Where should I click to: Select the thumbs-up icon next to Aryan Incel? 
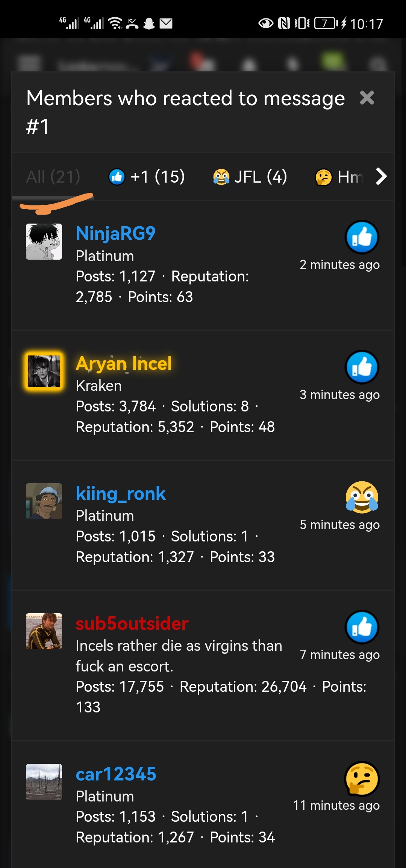pos(362,367)
